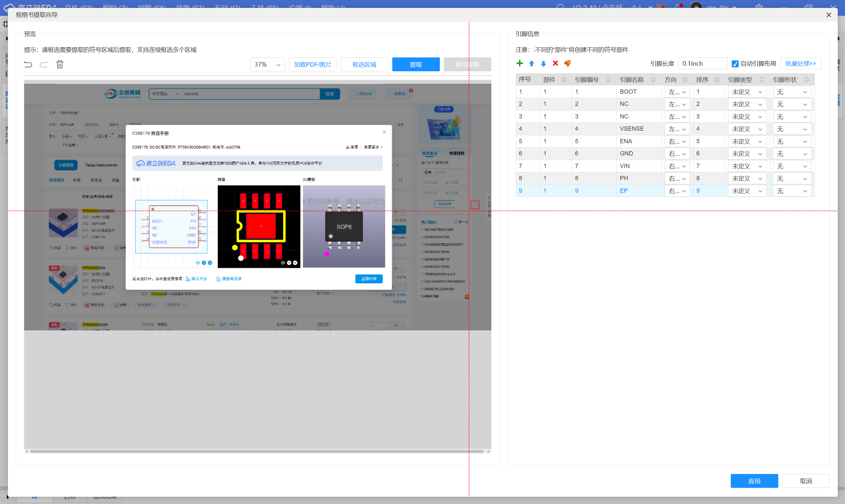Screen dimensions: 845x504
Task: Add a new pin with green plus icon
Action: 519,63
